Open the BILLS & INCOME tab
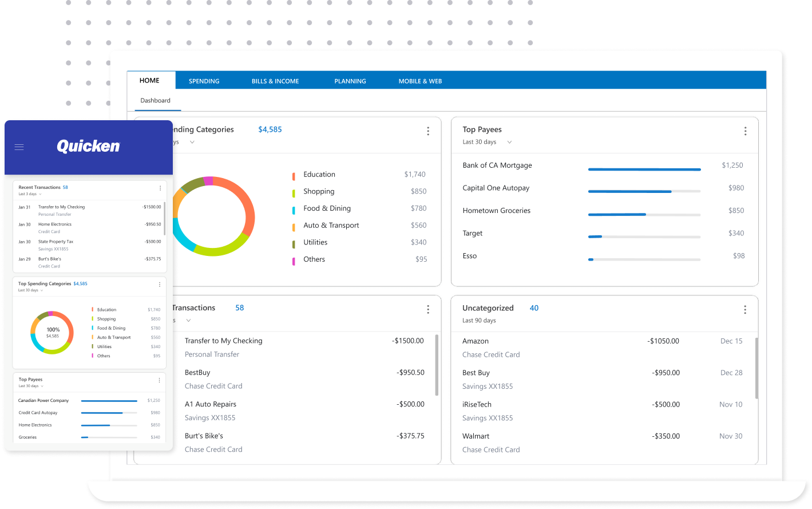Image resolution: width=812 pixels, height=509 pixels. (275, 81)
